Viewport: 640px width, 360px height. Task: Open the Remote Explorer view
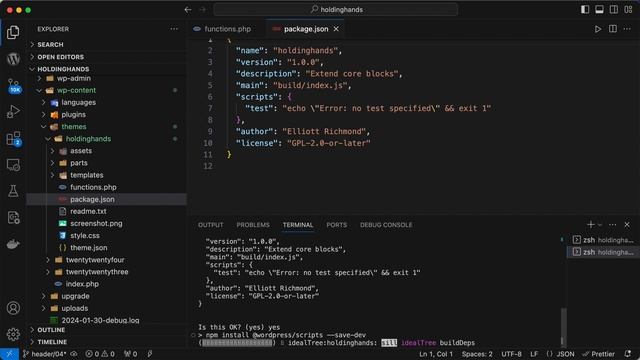pyautogui.click(x=13, y=165)
